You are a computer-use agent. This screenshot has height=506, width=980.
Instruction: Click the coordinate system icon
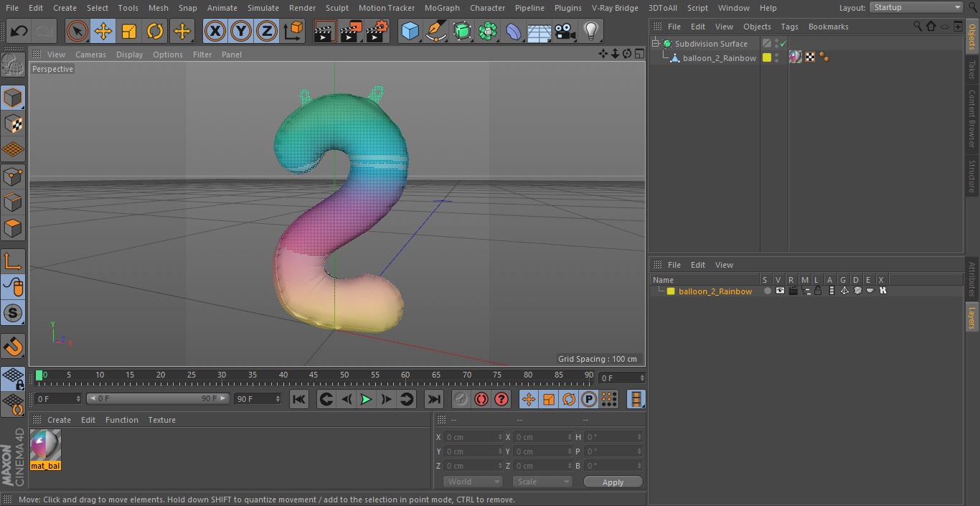pos(293,31)
